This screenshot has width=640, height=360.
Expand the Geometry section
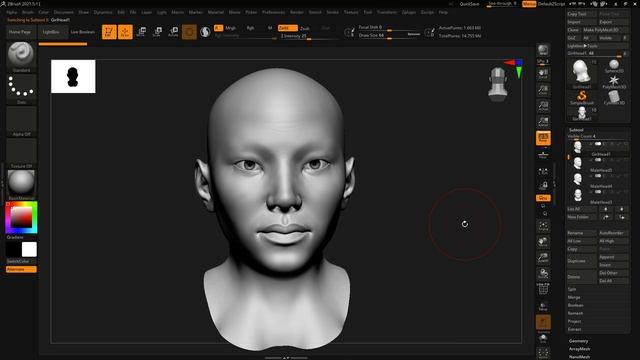coord(579,341)
